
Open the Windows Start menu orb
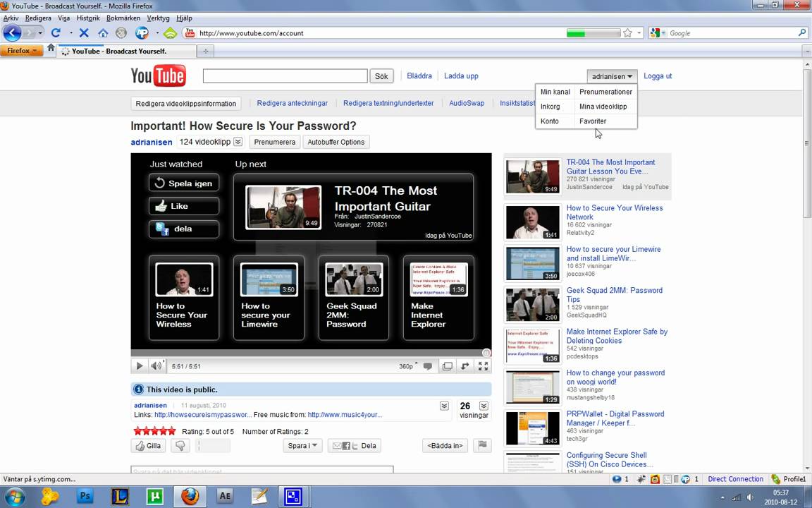point(15,497)
